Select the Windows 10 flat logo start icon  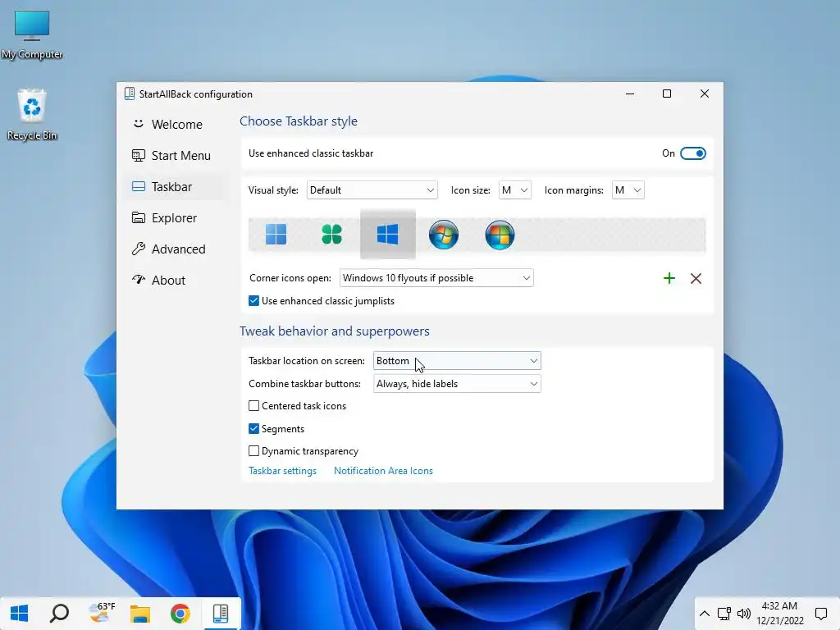coord(387,234)
